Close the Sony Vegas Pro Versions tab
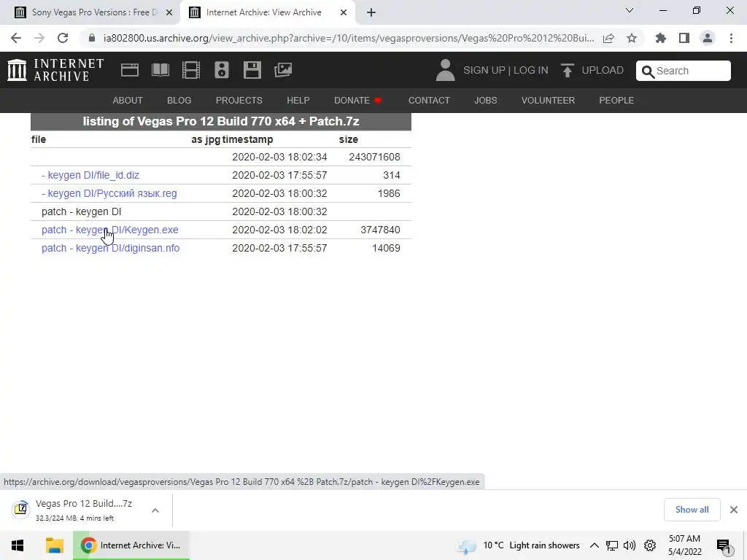This screenshot has height=560, width=747. tap(169, 12)
